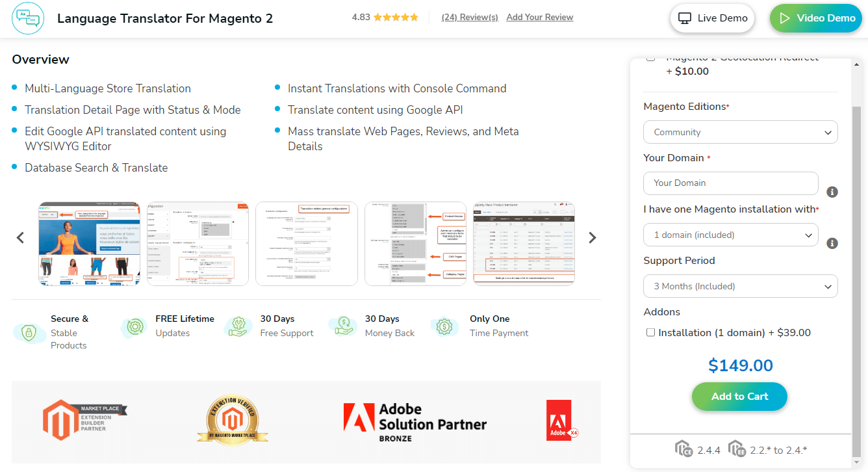Click the Only One Time Payment icon
The height and width of the screenshot is (472, 868).
point(446,326)
